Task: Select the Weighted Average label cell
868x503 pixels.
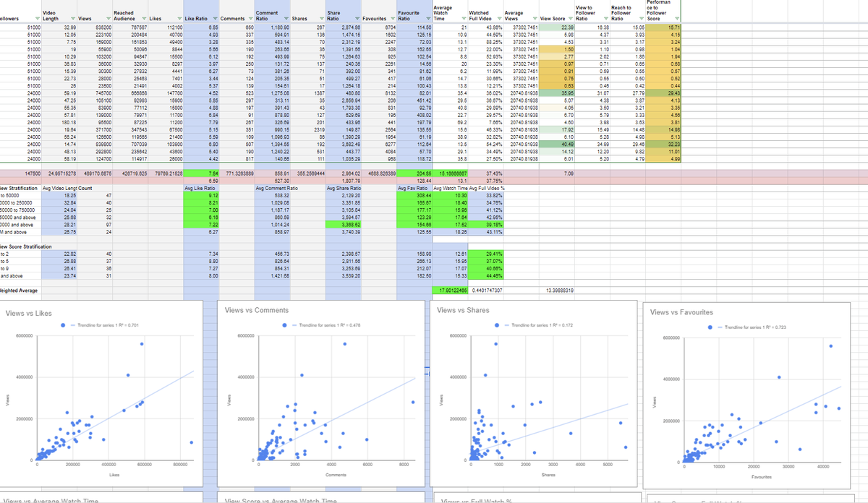Action: point(20,291)
